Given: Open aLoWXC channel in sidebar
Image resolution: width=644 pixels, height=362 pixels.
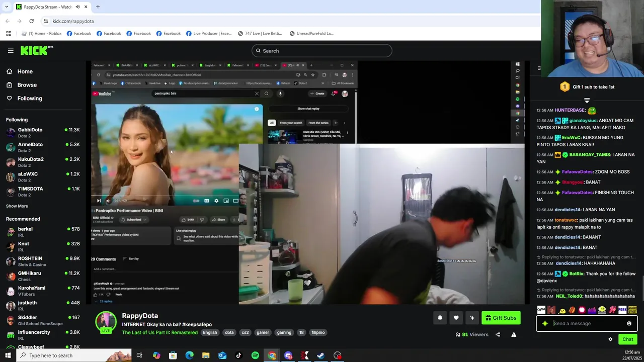Looking at the screenshot, I should click(43, 177).
